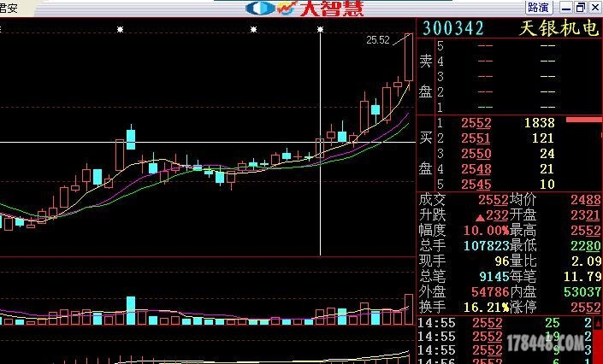This screenshot has width=603, height=364.
Task: Click 换手 value 16.21%
Action: pos(487,308)
